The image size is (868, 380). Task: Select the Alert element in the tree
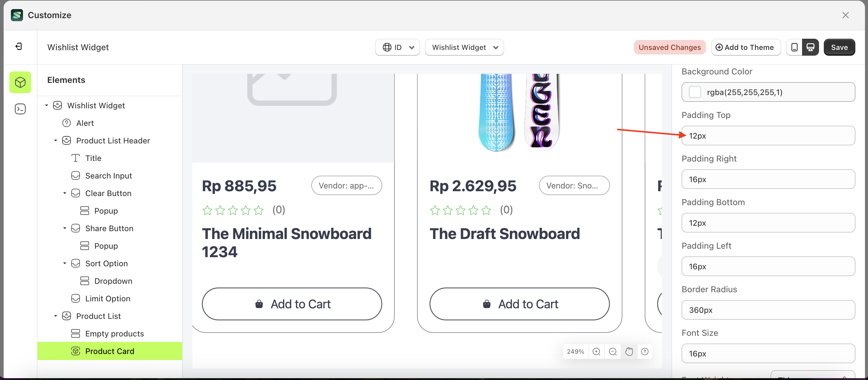84,123
